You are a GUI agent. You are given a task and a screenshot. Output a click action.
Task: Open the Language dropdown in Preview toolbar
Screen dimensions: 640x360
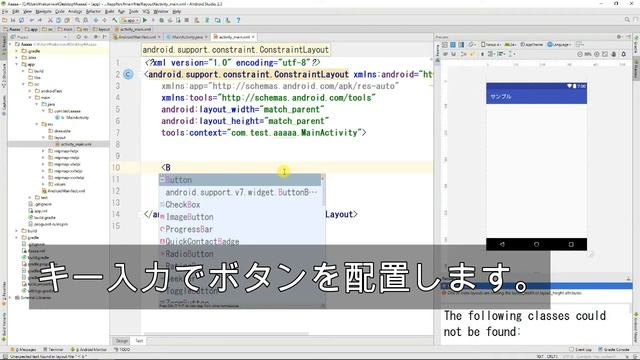click(558, 44)
